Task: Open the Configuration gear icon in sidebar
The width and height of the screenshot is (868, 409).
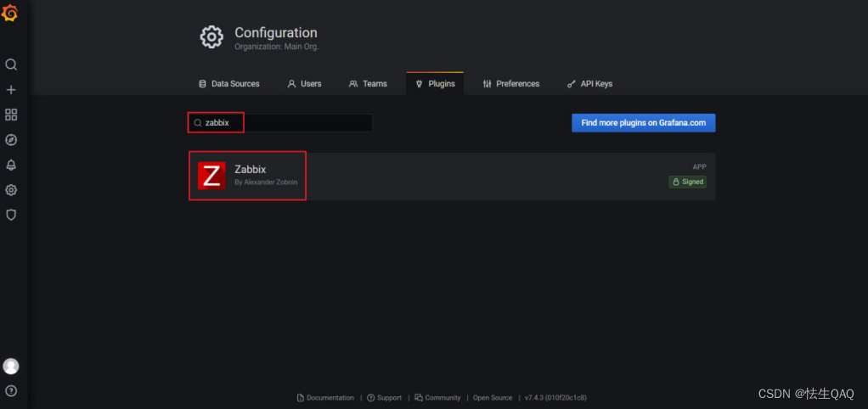Action: pyautogui.click(x=11, y=190)
